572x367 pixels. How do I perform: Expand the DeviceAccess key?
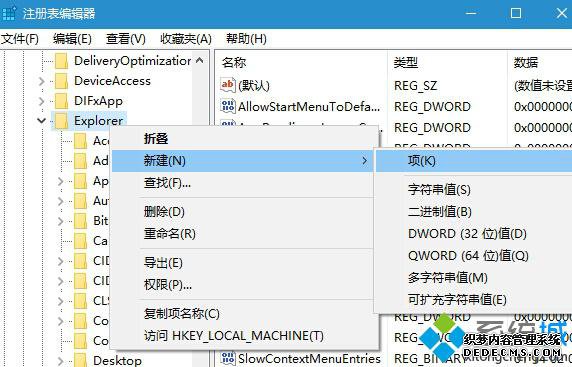(x=41, y=81)
